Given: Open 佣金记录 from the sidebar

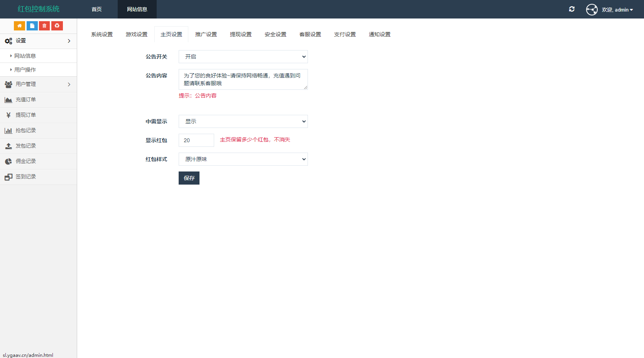Looking at the screenshot, I should [25, 161].
